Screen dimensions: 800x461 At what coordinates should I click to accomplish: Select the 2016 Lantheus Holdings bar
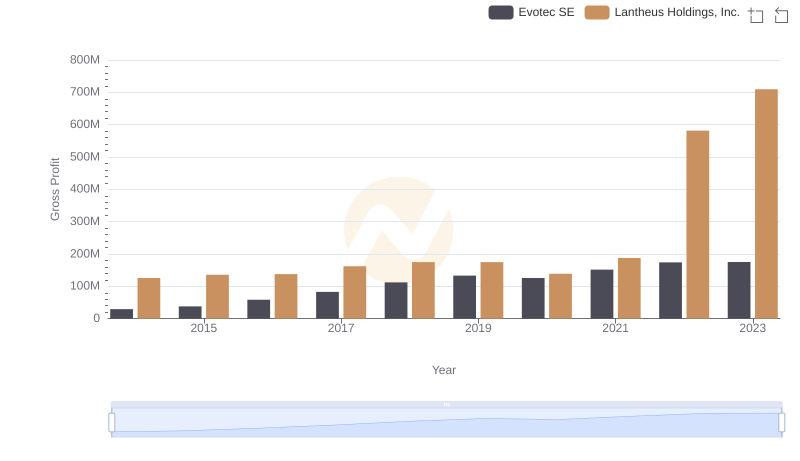(x=286, y=296)
